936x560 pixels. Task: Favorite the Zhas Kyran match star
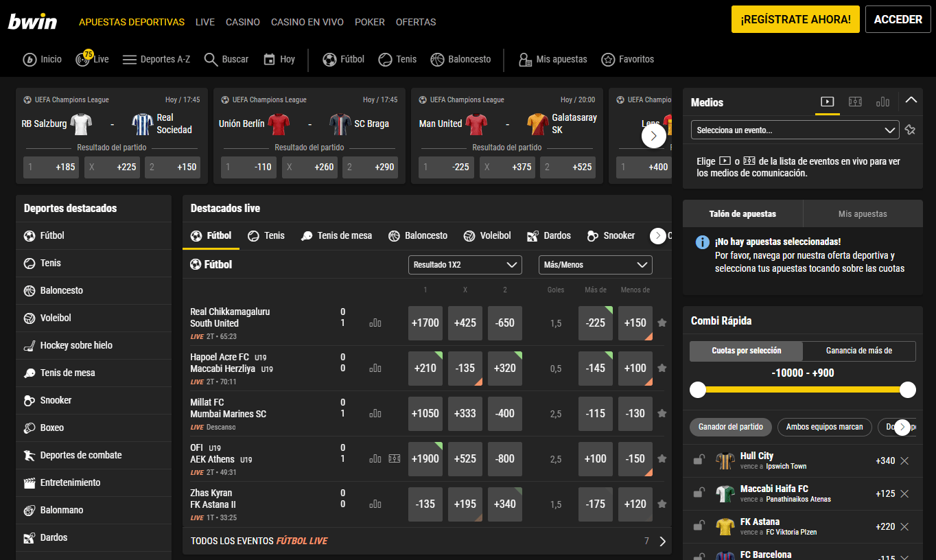point(662,504)
